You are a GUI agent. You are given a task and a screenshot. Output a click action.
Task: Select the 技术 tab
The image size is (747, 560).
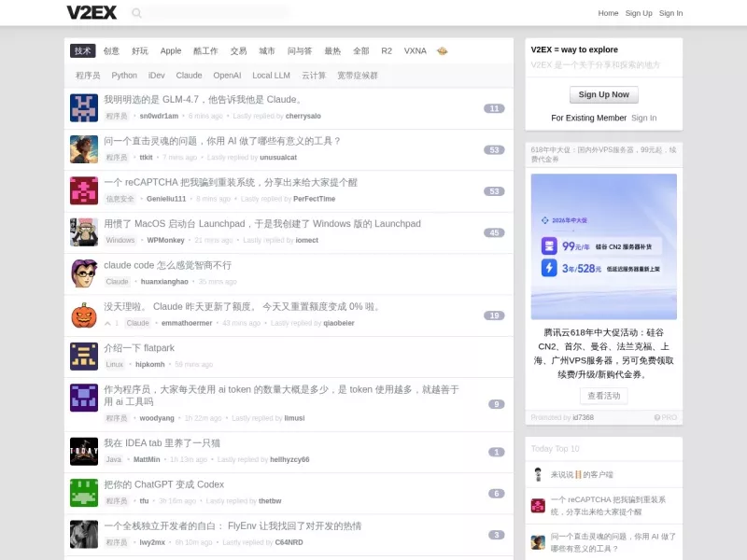tap(82, 51)
